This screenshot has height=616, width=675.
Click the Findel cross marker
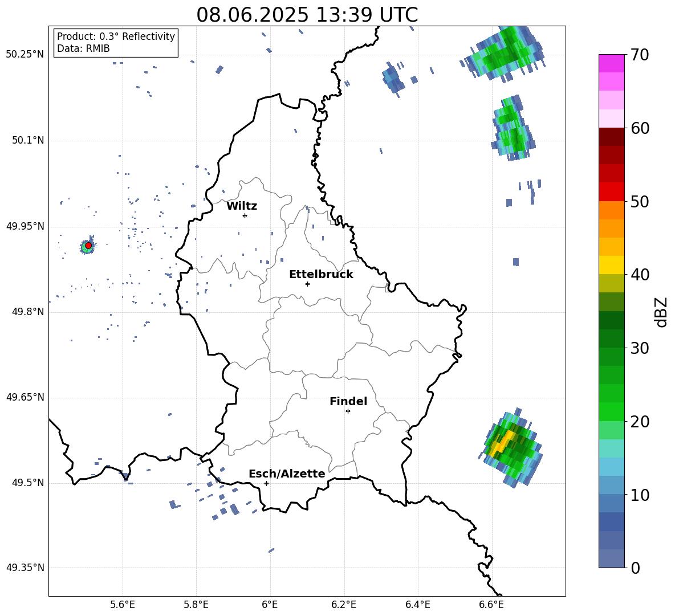[348, 411]
